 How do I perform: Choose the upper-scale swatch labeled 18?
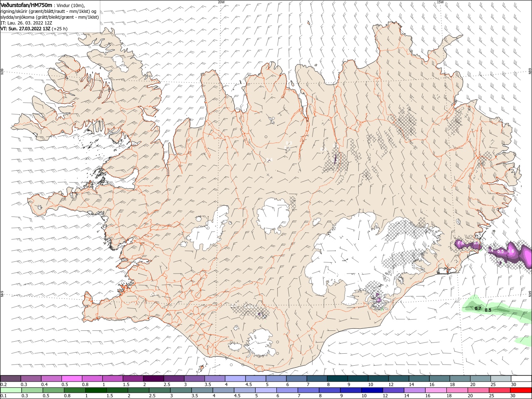[460, 379]
